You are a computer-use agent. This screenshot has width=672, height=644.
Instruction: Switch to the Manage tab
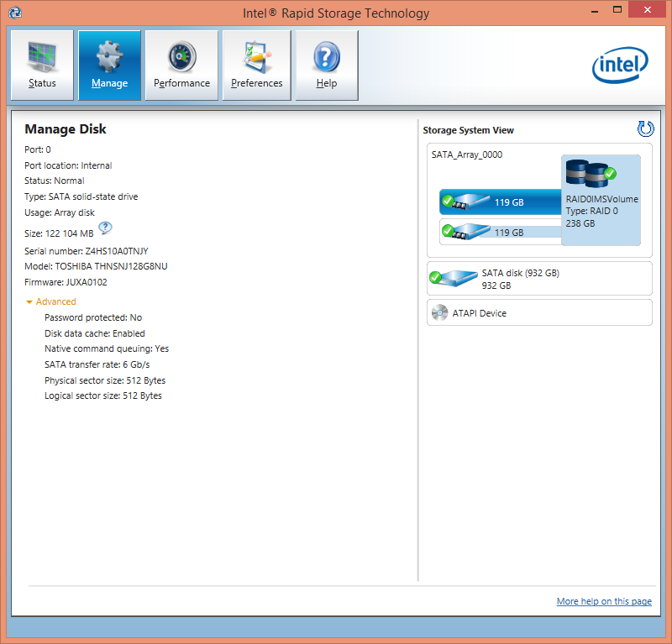click(x=109, y=65)
